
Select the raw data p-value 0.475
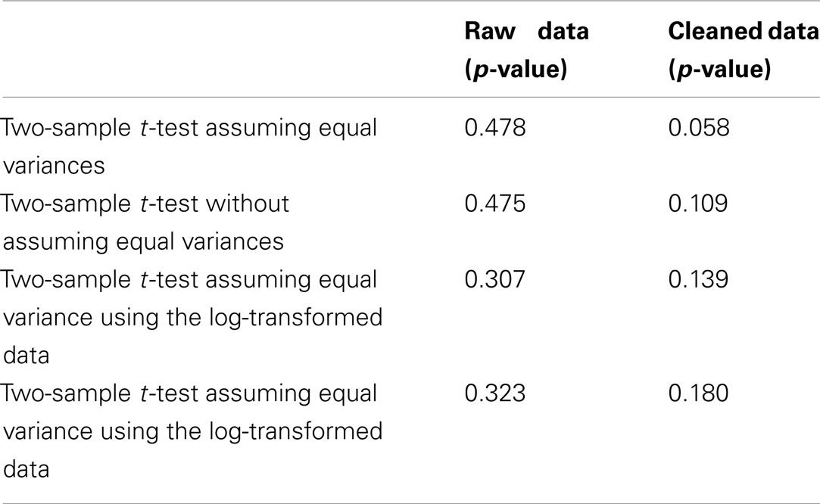pos(494,204)
